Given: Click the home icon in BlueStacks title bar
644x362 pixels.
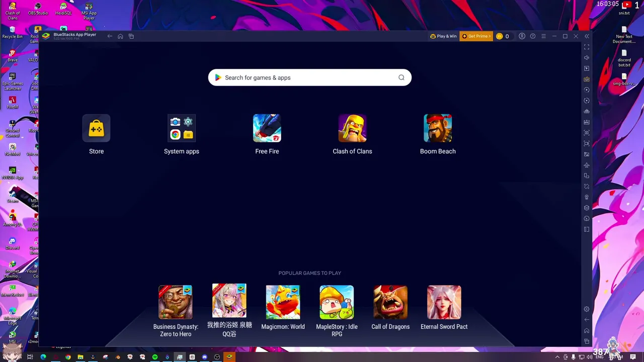Looking at the screenshot, I should [120, 36].
